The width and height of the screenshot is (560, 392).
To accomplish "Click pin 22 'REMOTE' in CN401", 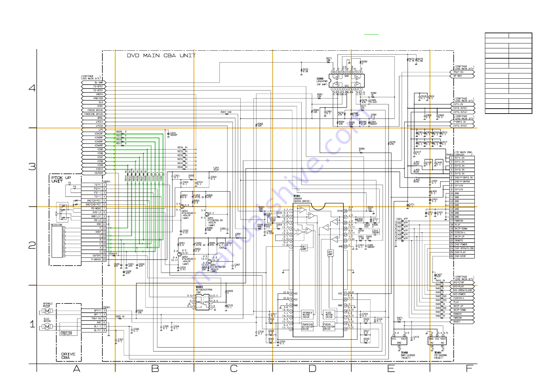I will click(462, 241).
